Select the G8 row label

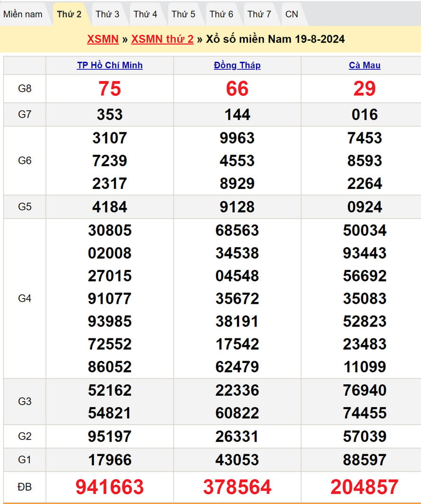click(x=25, y=89)
